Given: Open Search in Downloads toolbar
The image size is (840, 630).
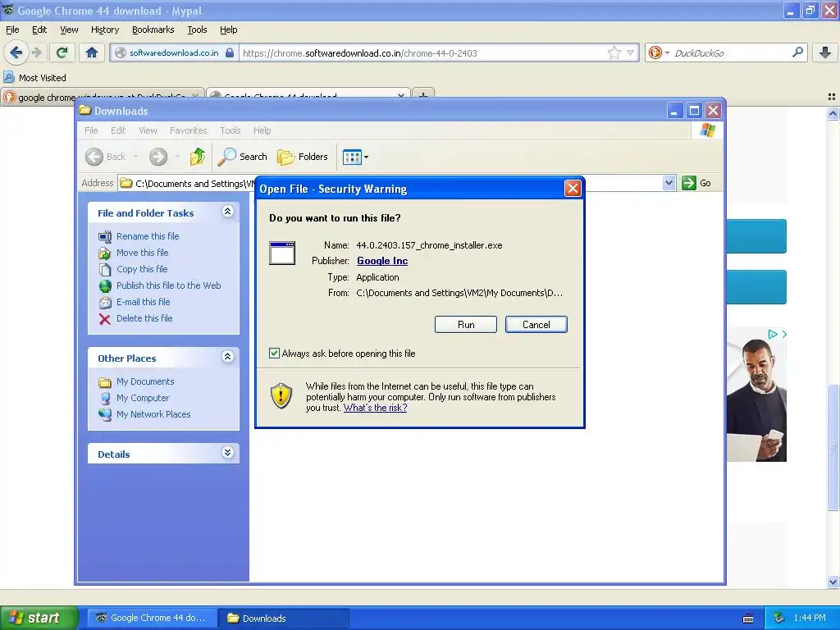Looking at the screenshot, I should point(243,157).
